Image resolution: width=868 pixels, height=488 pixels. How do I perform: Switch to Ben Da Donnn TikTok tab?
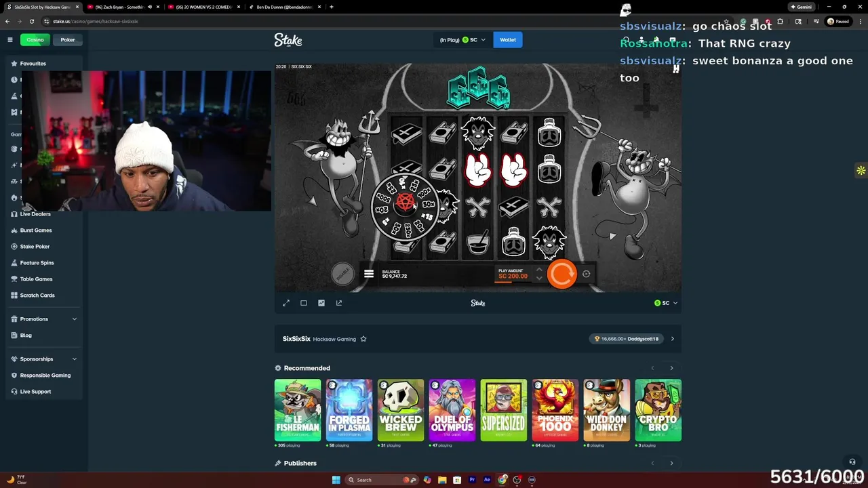283,7
